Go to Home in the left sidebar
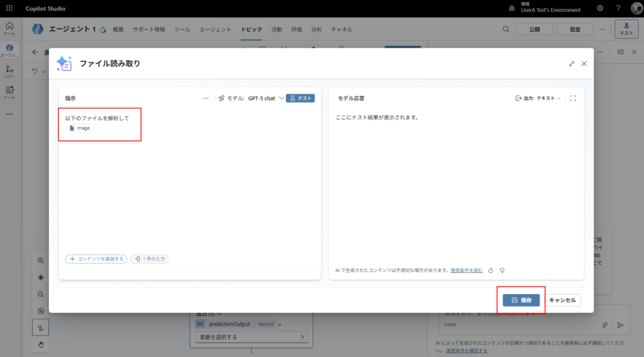Viewport: 644px width, 357px height. click(x=9, y=28)
